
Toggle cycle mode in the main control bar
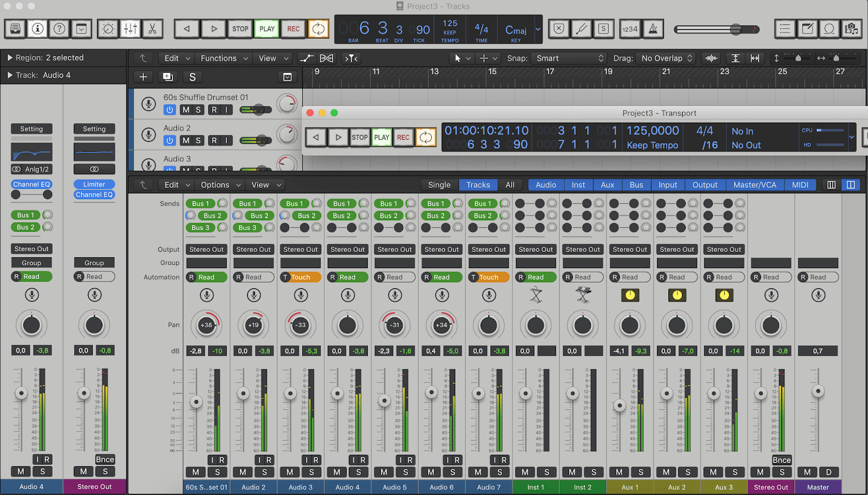pos(318,29)
